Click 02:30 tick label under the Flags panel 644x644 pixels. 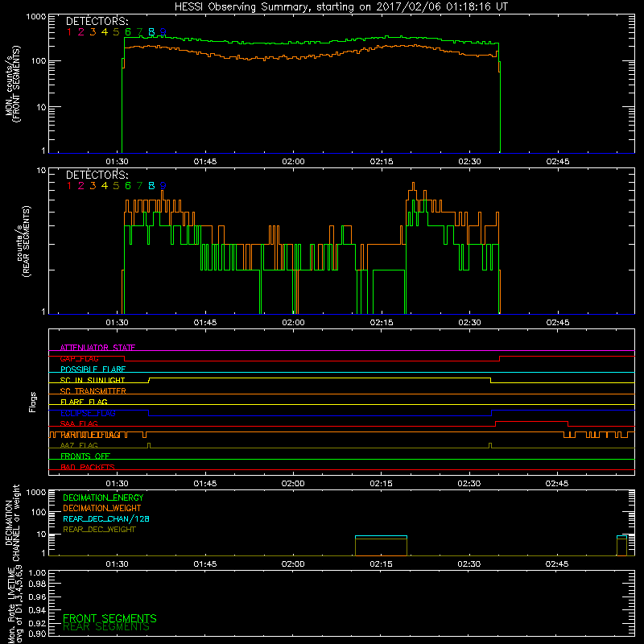tap(469, 484)
